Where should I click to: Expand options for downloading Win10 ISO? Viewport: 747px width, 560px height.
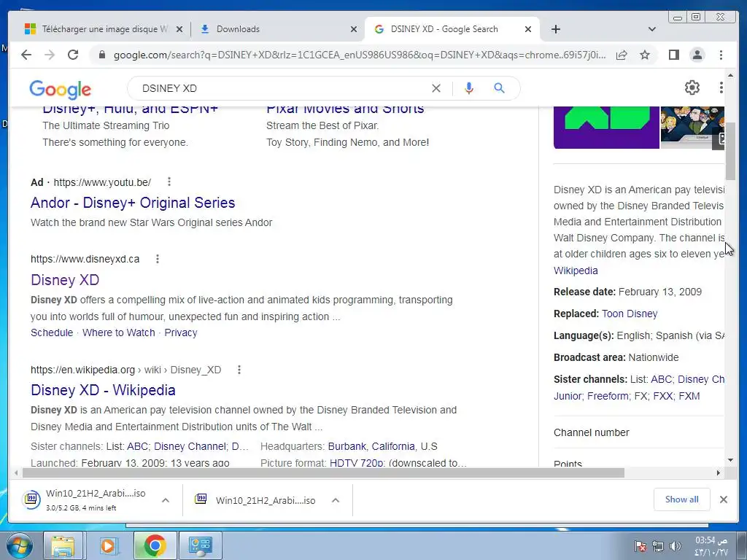166,500
